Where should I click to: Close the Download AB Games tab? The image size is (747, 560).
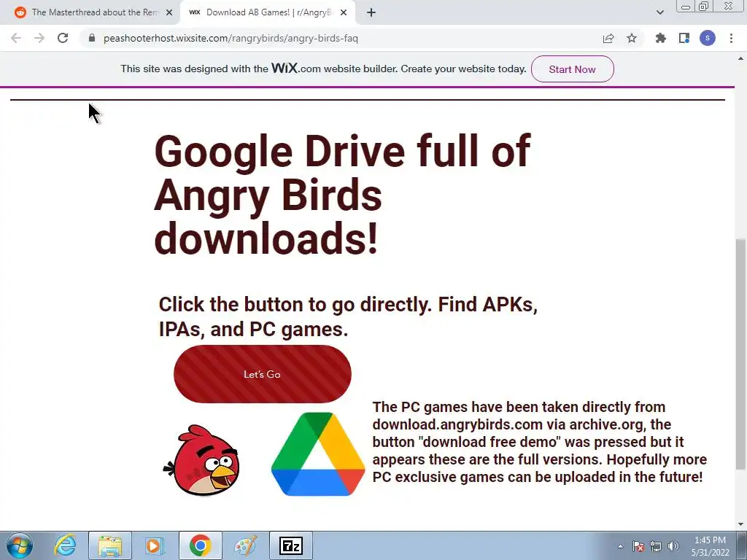click(x=344, y=12)
